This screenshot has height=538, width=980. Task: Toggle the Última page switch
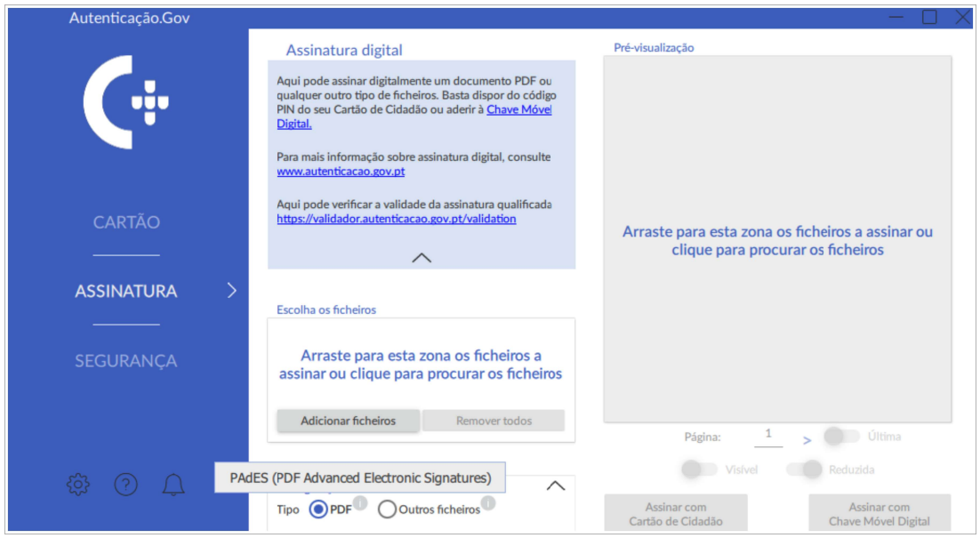(x=841, y=436)
